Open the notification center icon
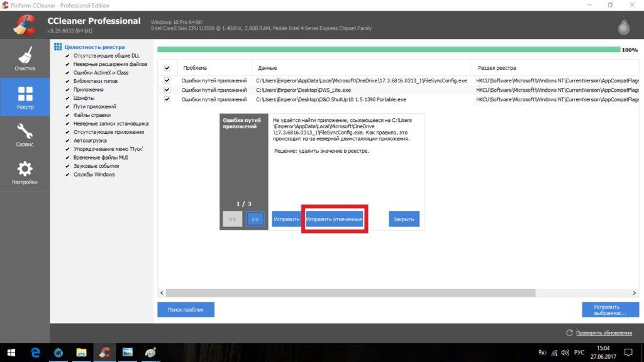Screen dimensions: 644x362 [628, 353]
